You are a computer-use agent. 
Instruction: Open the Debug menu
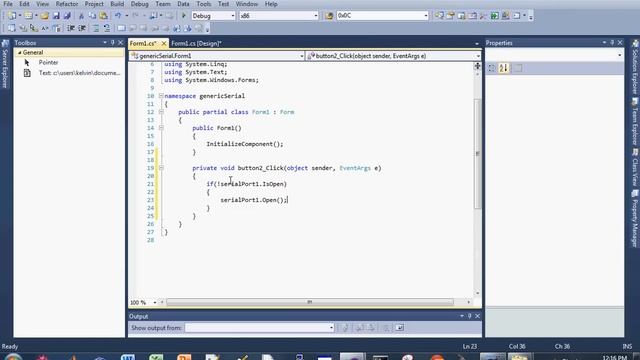click(x=140, y=4)
